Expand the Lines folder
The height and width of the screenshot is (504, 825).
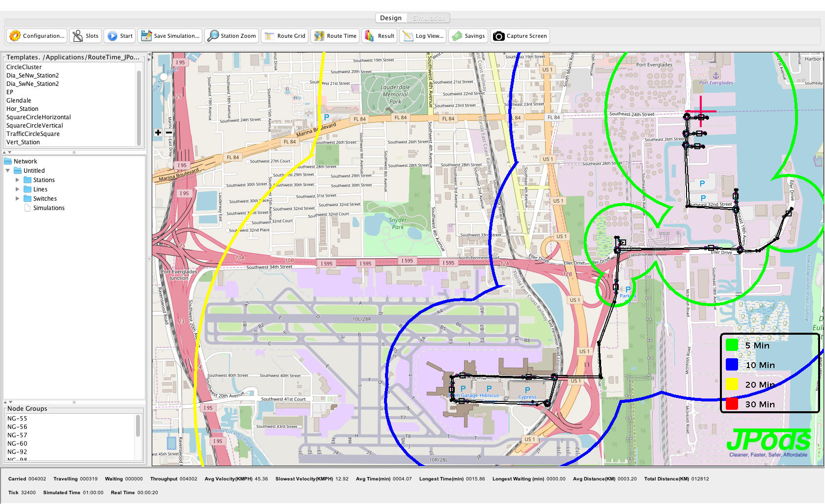18,189
